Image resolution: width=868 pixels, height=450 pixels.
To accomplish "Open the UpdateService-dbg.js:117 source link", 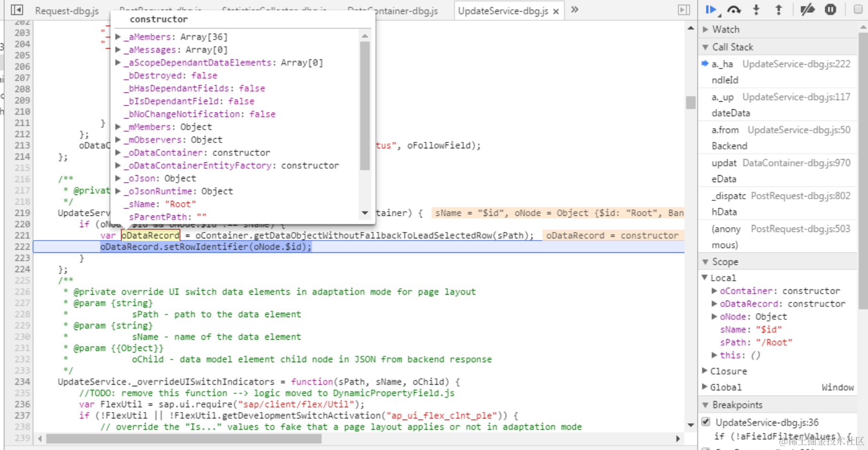I will click(796, 97).
